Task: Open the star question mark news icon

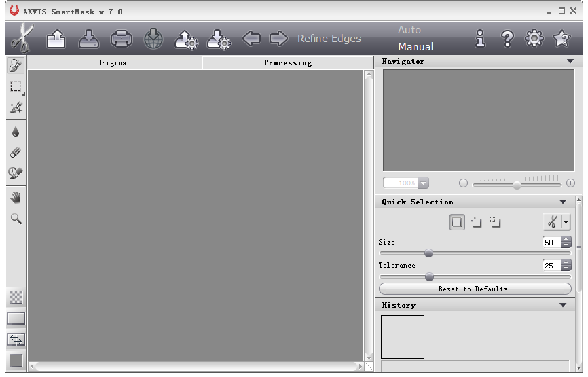Action: point(562,38)
